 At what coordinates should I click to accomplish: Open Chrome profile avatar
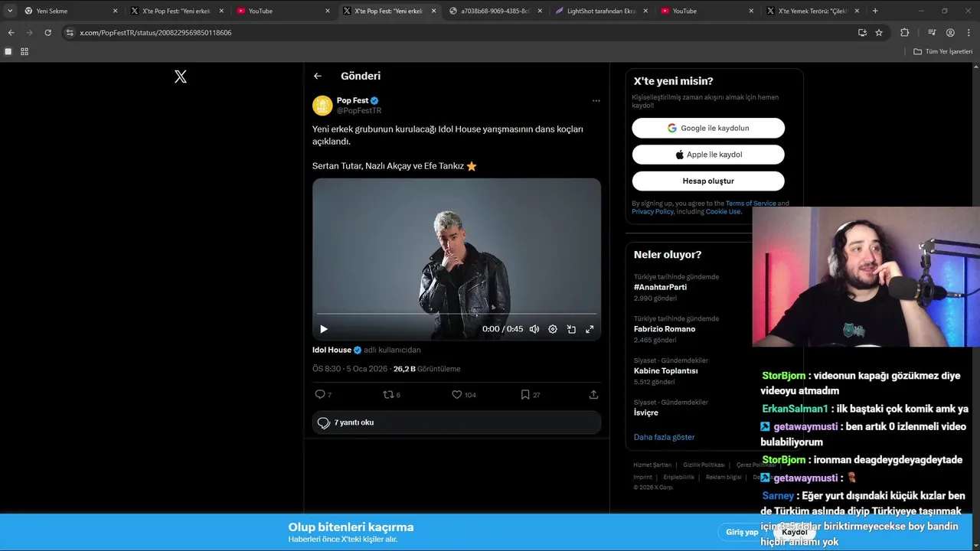pyautogui.click(x=950, y=33)
